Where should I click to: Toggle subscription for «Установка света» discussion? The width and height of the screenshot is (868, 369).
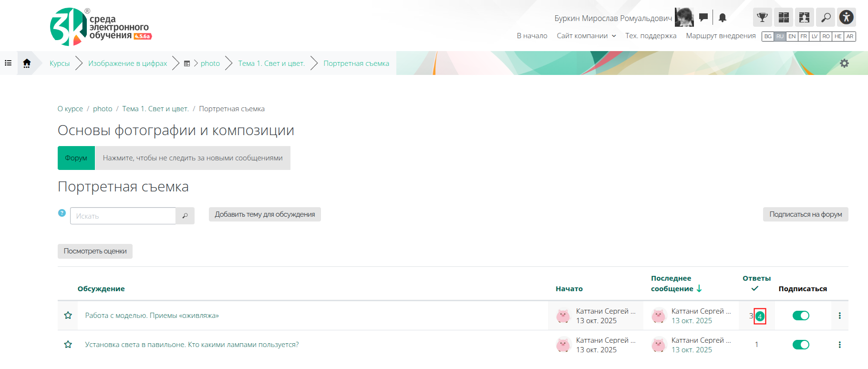pos(801,345)
